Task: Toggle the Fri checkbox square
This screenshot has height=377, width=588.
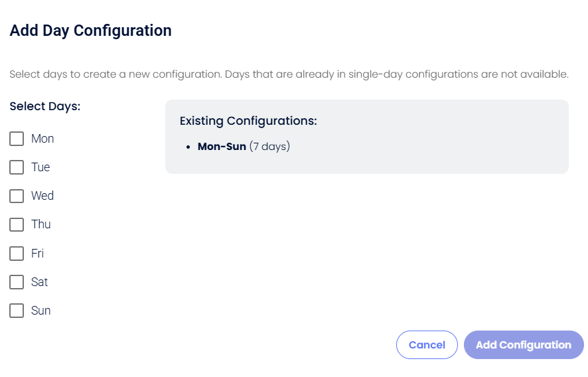Action: pyautogui.click(x=17, y=254)
